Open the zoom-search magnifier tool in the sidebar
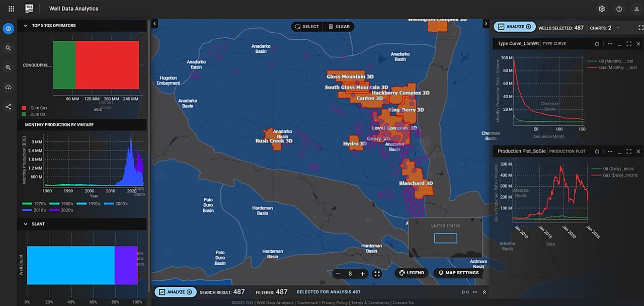 8,67
